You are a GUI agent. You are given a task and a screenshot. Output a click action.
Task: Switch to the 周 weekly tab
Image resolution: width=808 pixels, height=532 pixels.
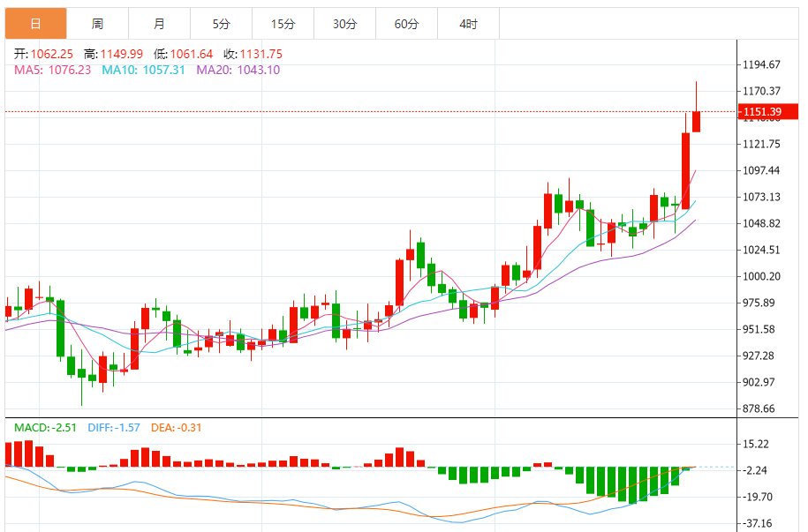[x=97, y=24]
